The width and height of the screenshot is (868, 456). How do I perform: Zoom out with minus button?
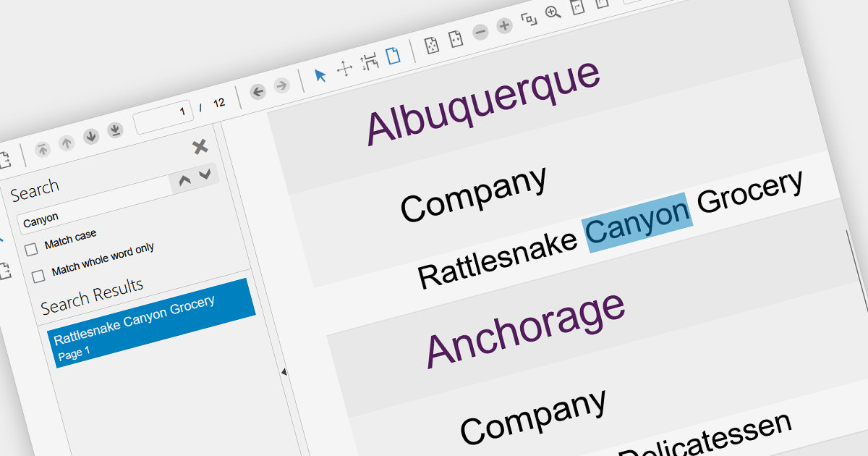480,33
